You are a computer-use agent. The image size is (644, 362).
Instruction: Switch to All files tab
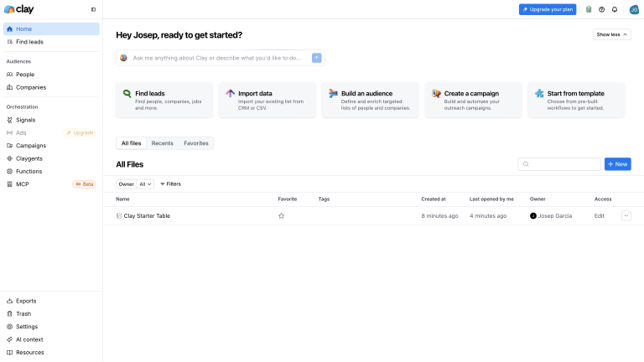(x=131, y=143)
